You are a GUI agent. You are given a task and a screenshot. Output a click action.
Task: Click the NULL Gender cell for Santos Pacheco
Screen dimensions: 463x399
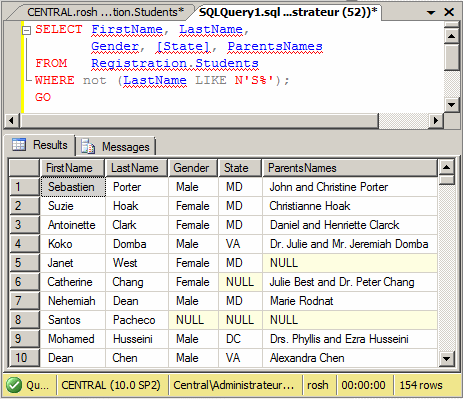click(x=193, y=320)
